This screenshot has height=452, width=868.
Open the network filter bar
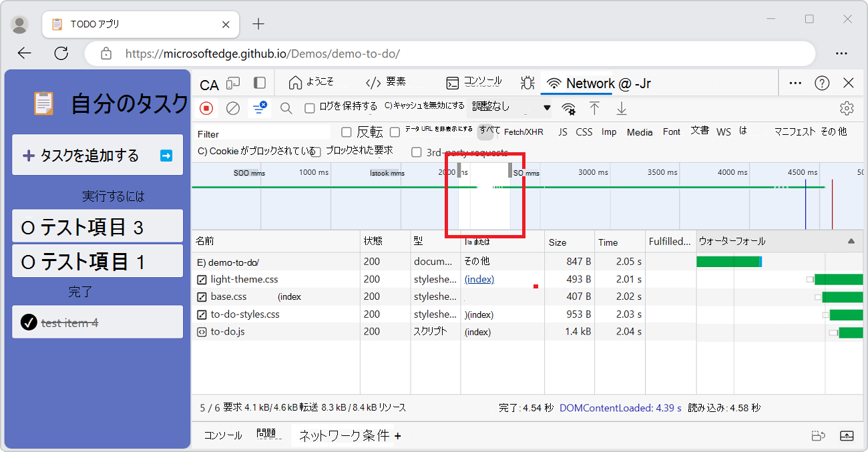click(260, 107)
